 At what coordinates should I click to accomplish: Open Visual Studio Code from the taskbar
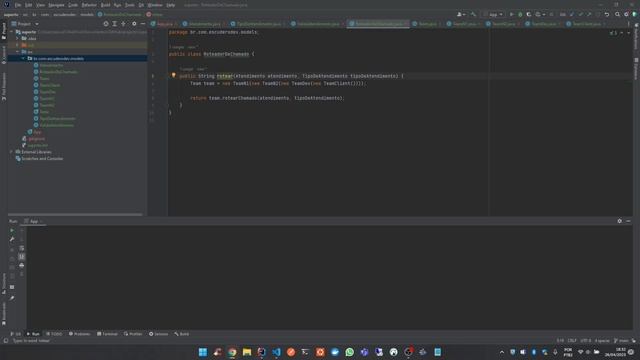click(276, 352)
